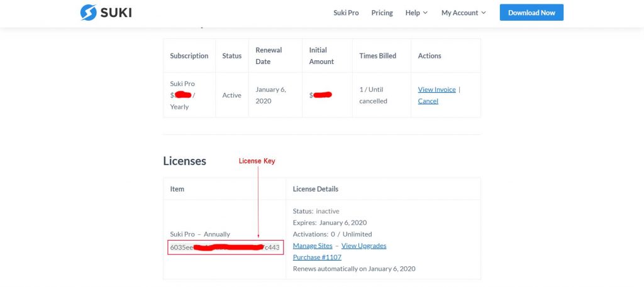Click the Cancel subscription link
The image size is (644, 287).
(428, 101)
